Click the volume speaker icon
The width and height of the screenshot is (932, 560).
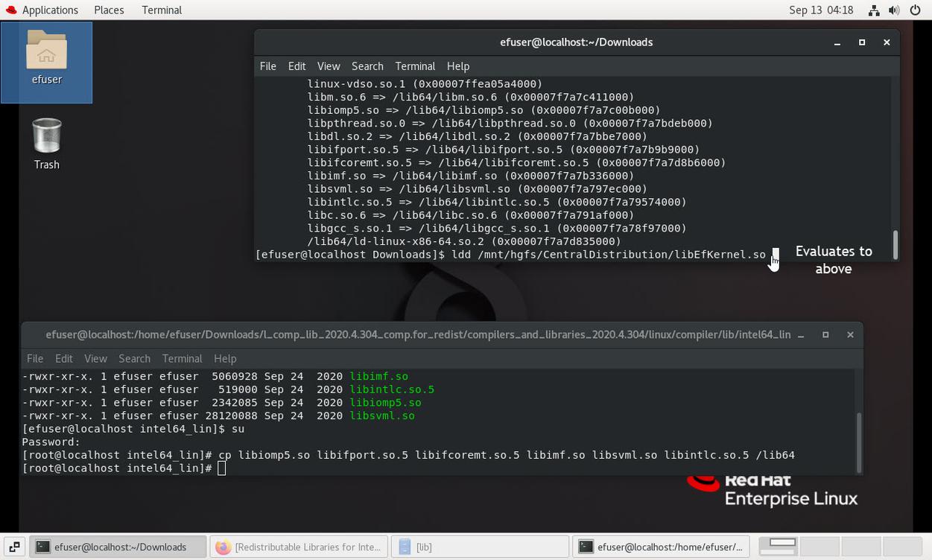click(894, 10)
